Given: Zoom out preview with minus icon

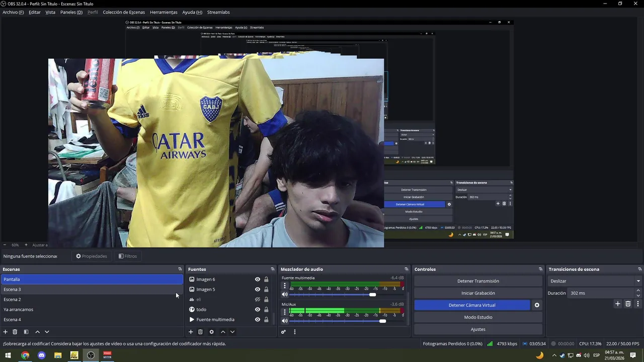Looking at the screenshot, I should (5, 245).
